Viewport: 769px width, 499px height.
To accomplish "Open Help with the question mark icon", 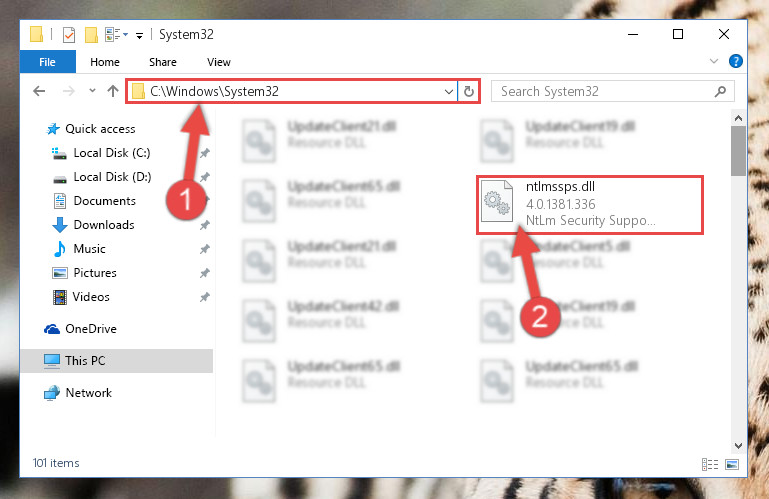I will [736, 61].
